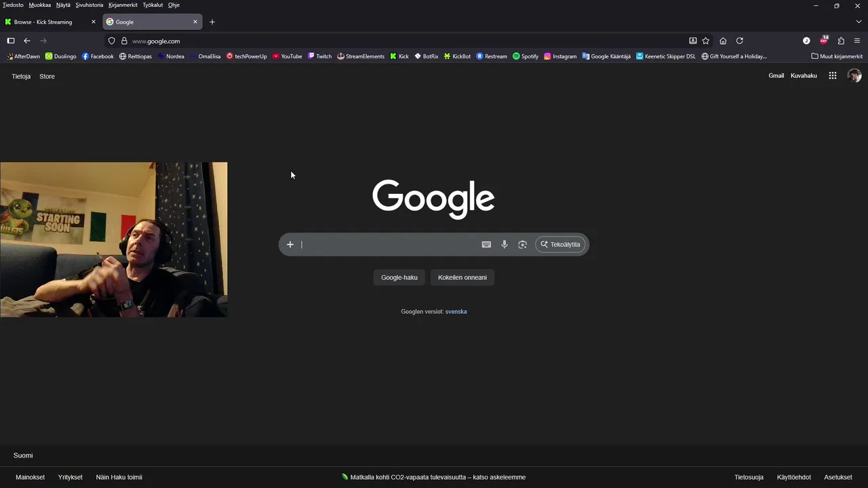Screen dimensions: 868x488
Task: Open techPowerUp bookmark
Action: pyautogui.click(x=247, y=56)
